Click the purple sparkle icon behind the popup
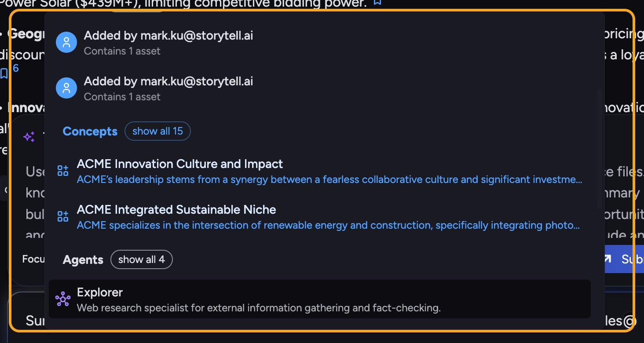The height and width of the screenshot is (343, 644). (29, 137)
